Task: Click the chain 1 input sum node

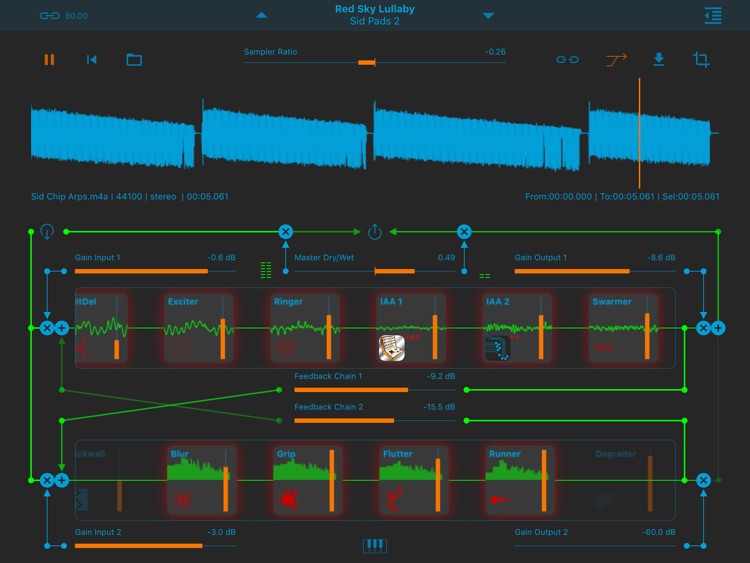Action: tap(62, 328)
